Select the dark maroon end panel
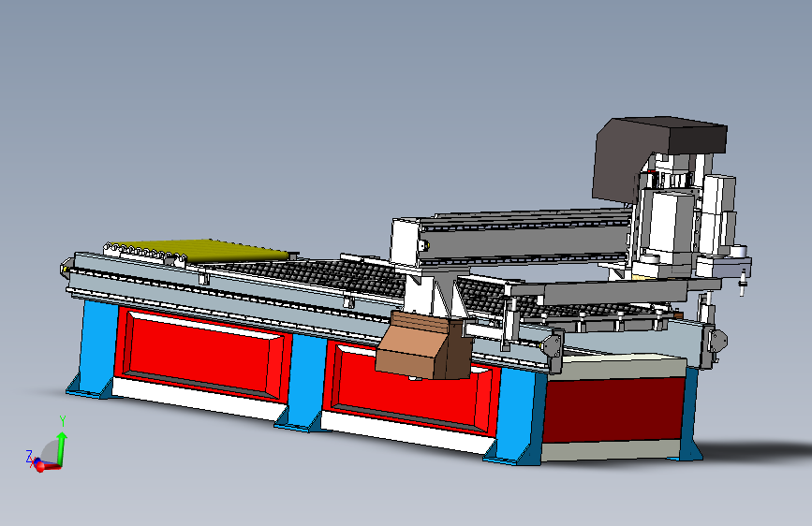 [x=613, y=409]
